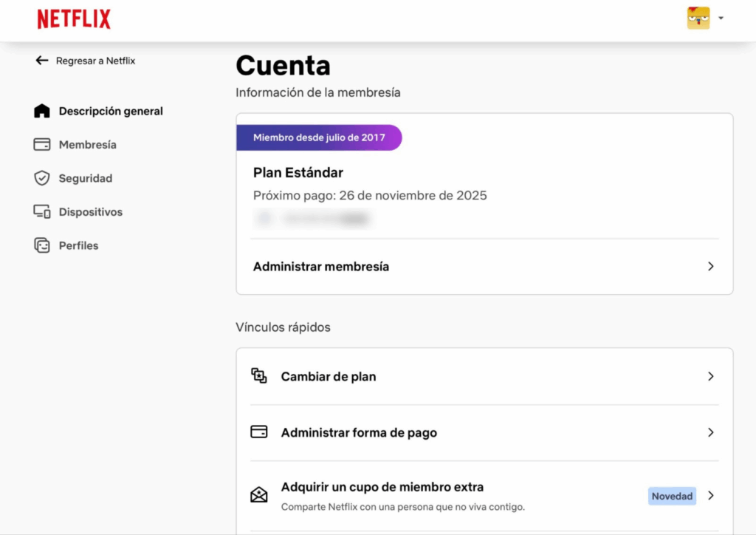Open Administrar forma de pago
This screenshot has height=535, width=756.
click(359, 432)
